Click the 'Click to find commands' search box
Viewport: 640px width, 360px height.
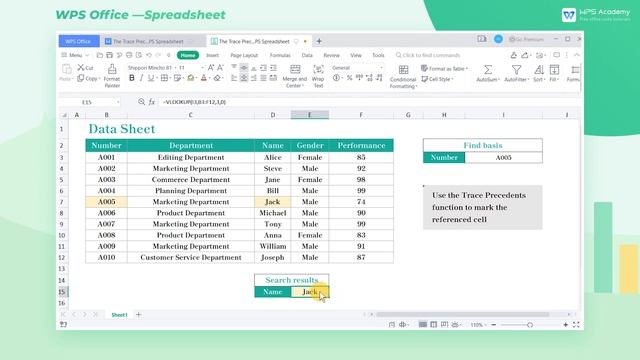coord(428,55)
